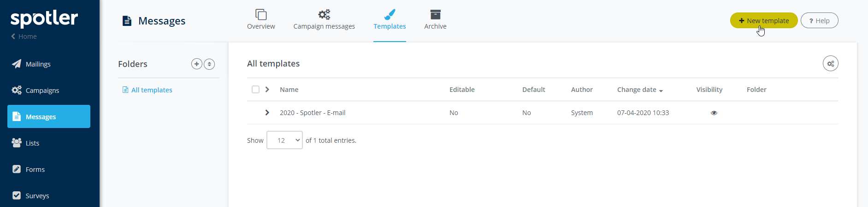Open the Archive tab
The height and width of the screenshot is (207, 868).
point(435,20)
